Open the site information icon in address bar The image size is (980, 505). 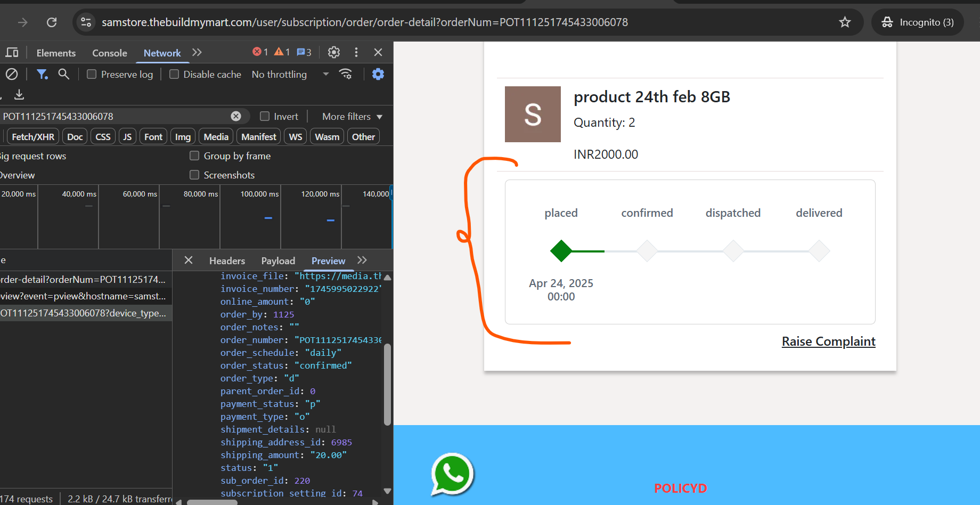[86, 22]
